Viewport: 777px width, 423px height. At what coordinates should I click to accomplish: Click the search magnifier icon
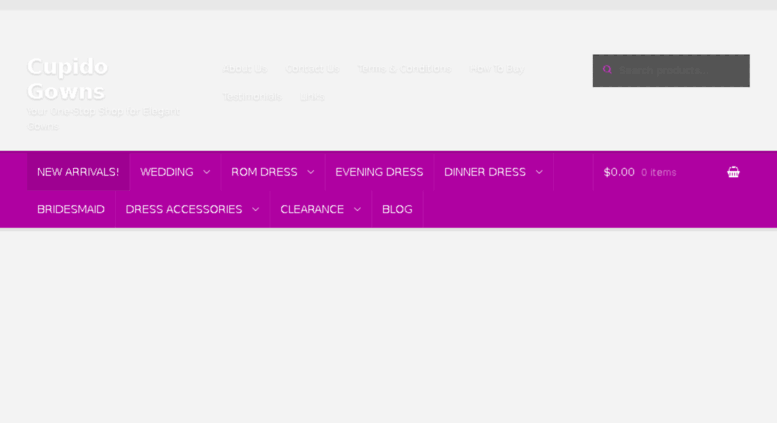[607, 70]
